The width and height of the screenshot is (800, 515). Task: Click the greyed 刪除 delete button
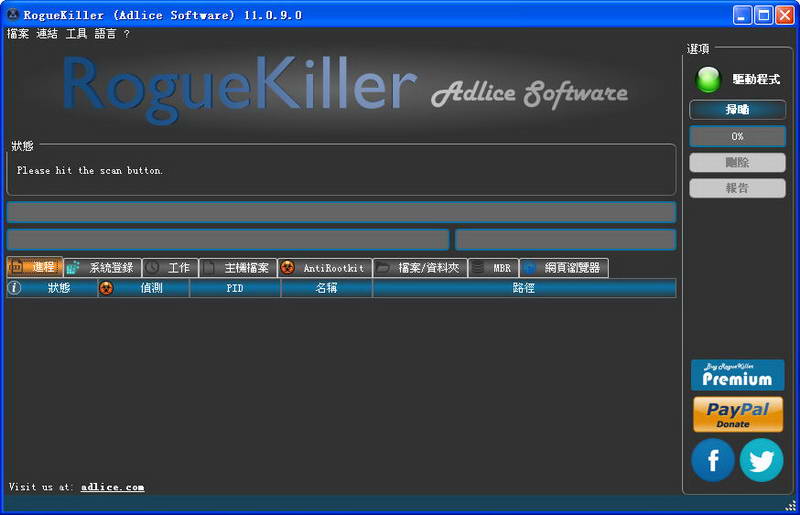[x=737, y=162]
